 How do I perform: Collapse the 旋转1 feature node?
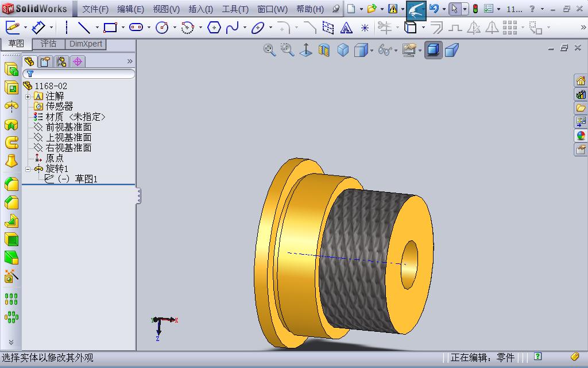[x=28, y=169]
